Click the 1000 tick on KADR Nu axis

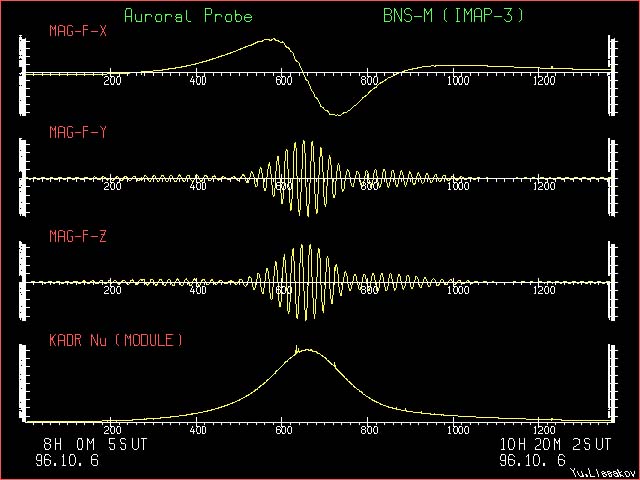(x=458, y=429)
